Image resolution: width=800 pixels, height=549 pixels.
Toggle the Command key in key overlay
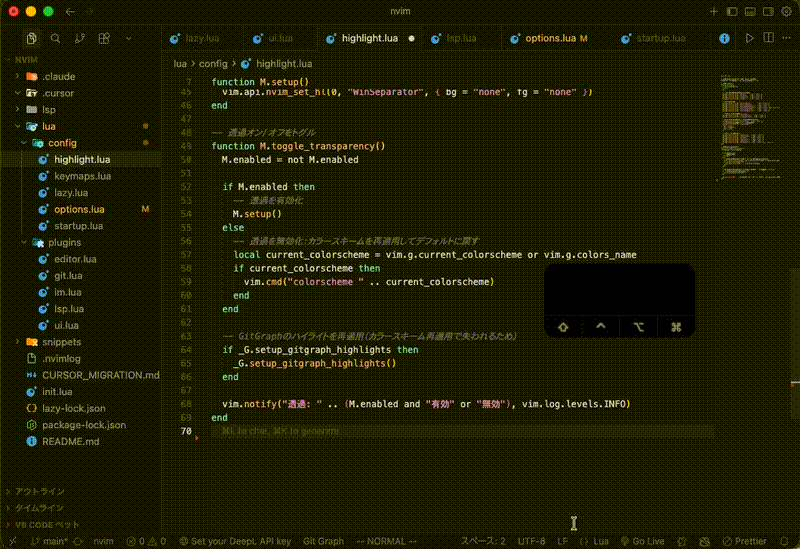(676, 326)
